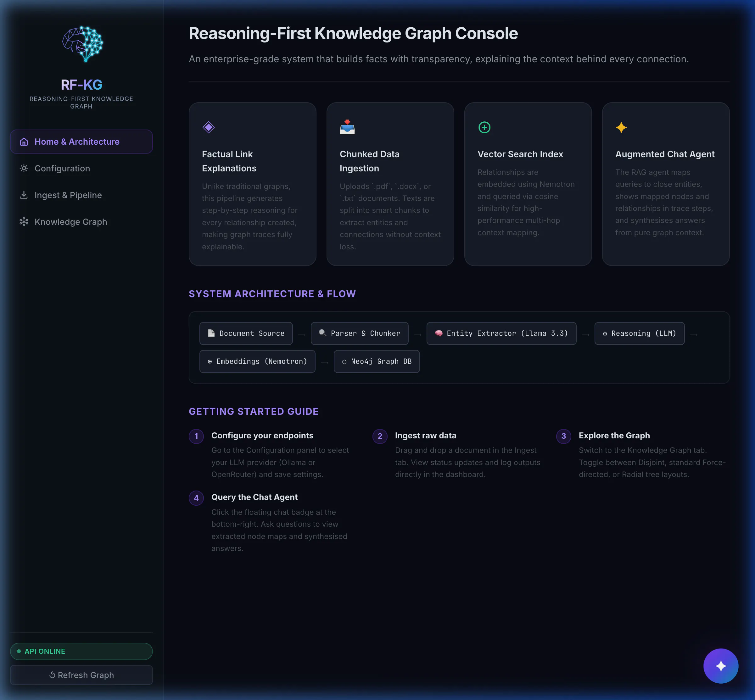
Task: Click the REASONING-FIRST KNOWLEDGE GRAPH sidebar subtitle
Action: [81, 102]
